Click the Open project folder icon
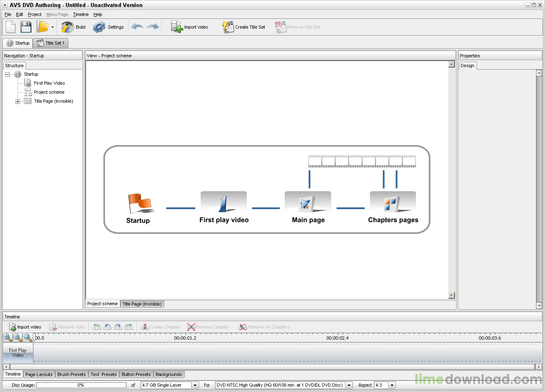 coord(43,27)
